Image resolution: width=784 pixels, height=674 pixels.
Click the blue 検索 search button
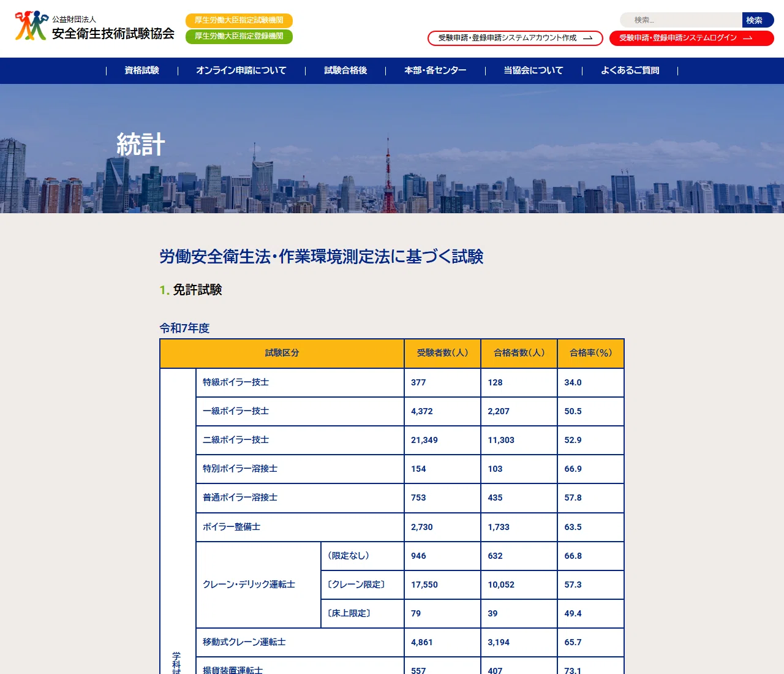click(758, 20)
